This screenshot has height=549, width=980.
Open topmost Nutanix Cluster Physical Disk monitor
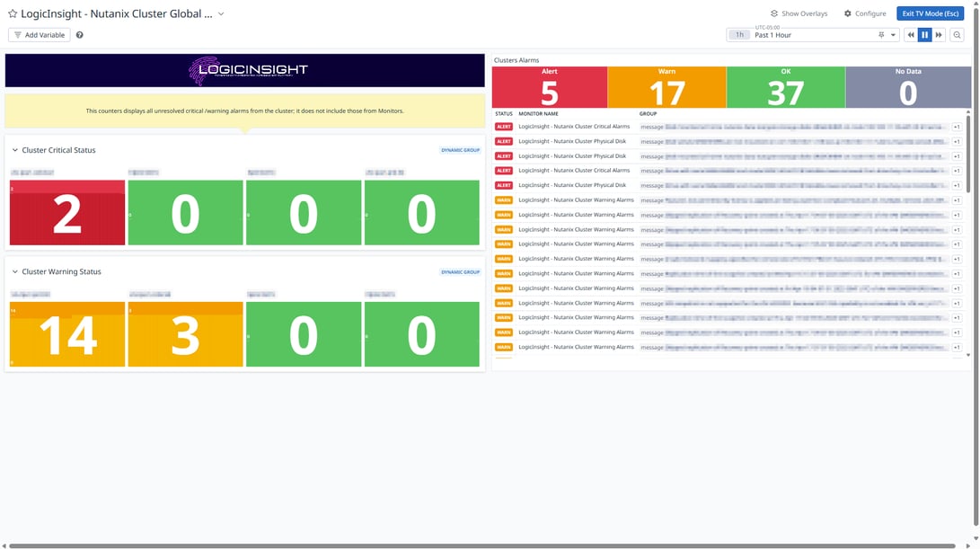(572, 141)
